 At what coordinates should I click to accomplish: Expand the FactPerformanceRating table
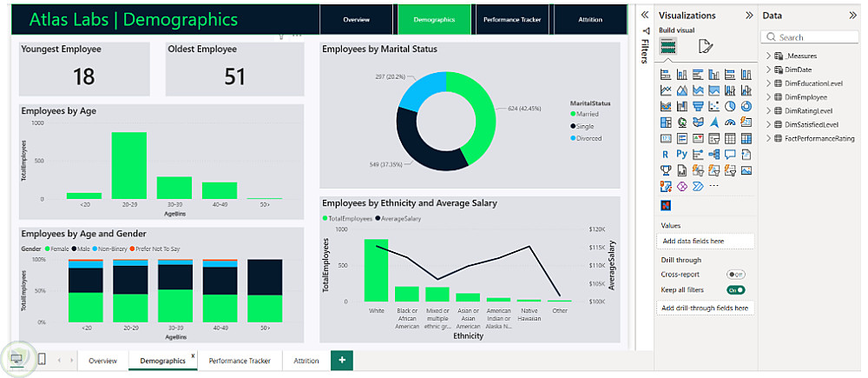768,138
